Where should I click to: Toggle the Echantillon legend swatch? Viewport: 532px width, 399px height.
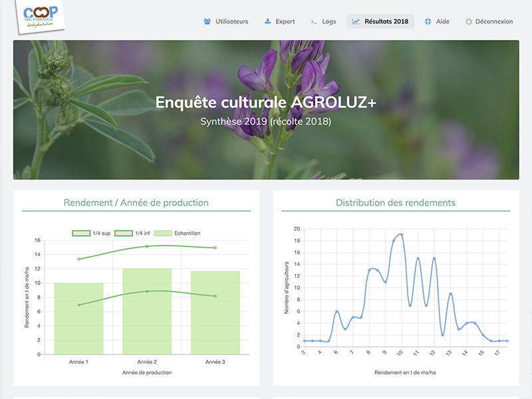tap(163, 233)
